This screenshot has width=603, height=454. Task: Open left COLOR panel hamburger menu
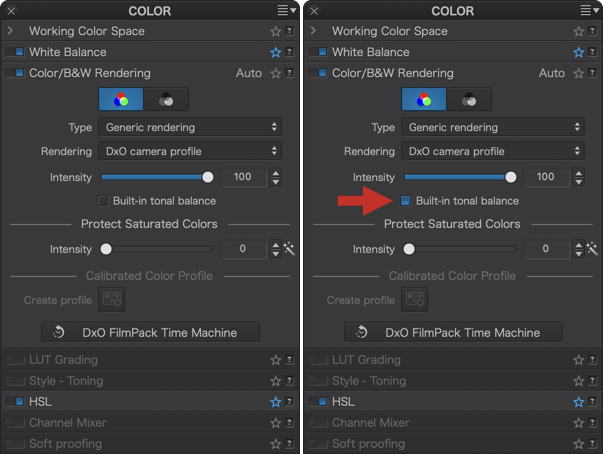pos(287,10)
